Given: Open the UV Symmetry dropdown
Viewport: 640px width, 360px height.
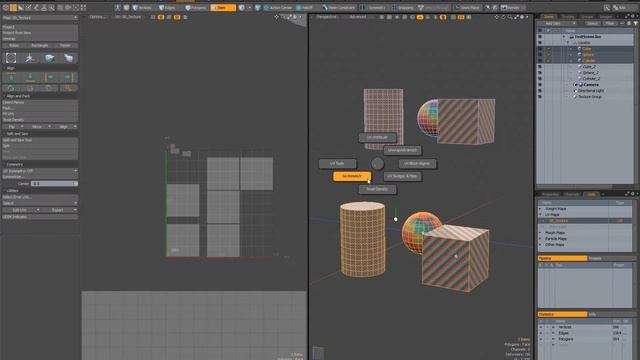Looking at the screenshot, I should [x=40, y=171].
